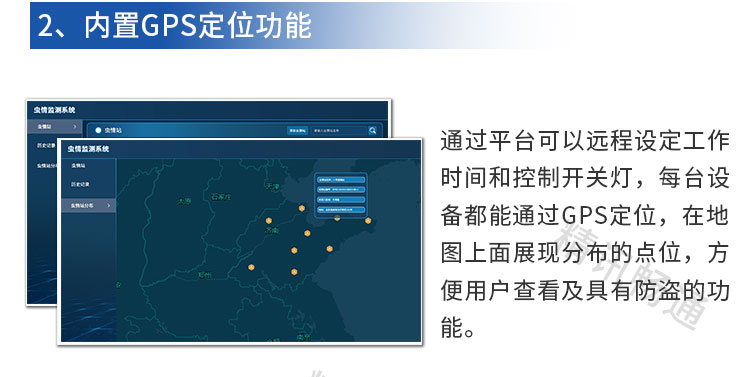The height and width of the screenshot is (377, 750).
Task: Expand chevron beside 虫情站 in back window
Action: [x=75, y=127]
